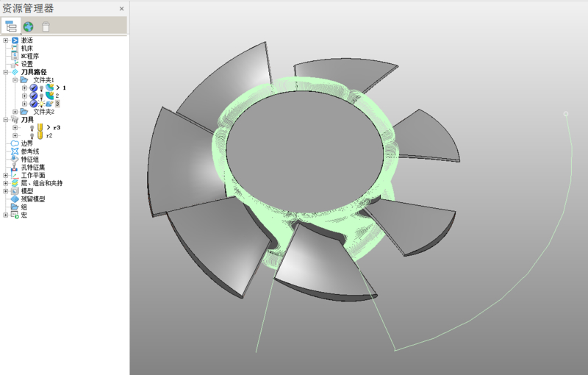Click the 文件夹1 folder icon
588x375 pixels.
click(x=24, y=80)
